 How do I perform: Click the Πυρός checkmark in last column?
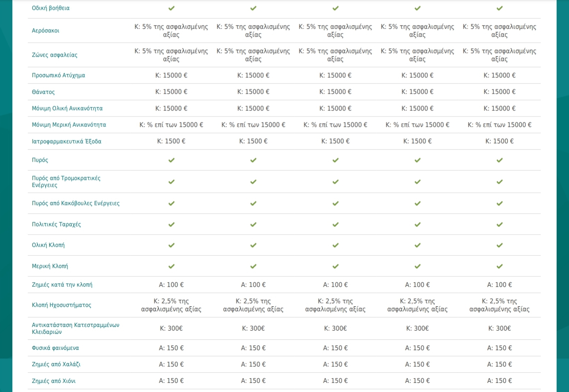[x=500, y=160]
